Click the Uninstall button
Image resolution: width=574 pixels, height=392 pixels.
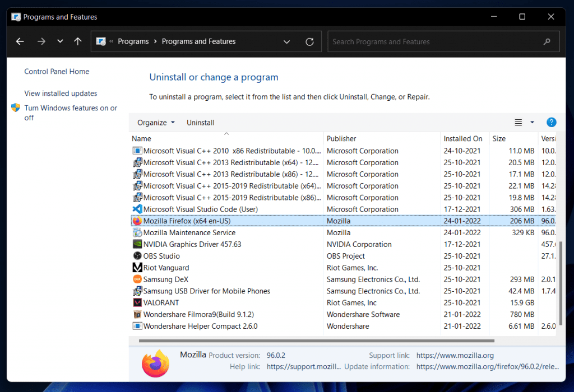coord(200,122)
